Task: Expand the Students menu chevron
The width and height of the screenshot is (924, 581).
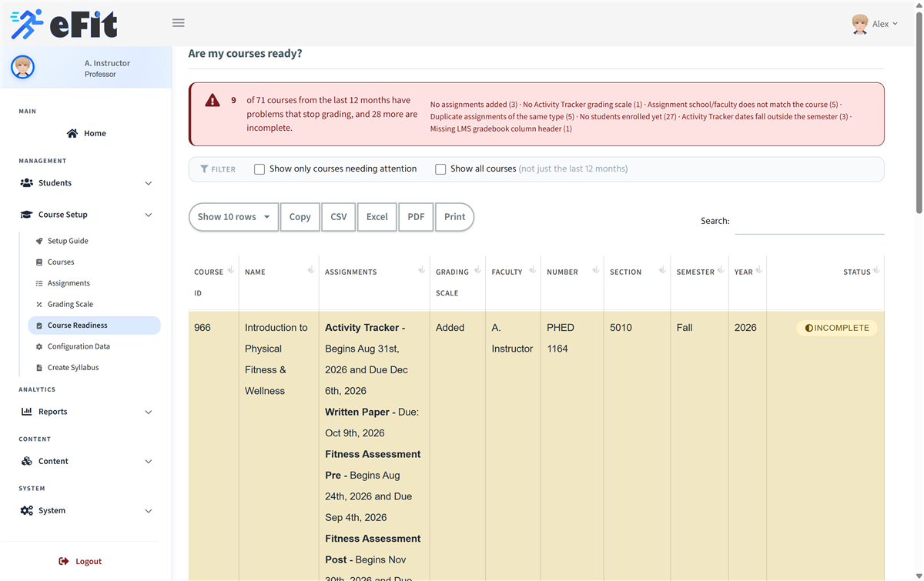Action: click(149, 183)
